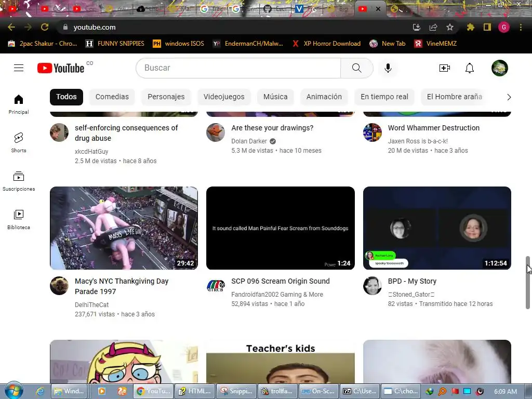Reload the page with the refresh icon
Viewport: 532px width, 399px height.
click(x=45, y=27)
